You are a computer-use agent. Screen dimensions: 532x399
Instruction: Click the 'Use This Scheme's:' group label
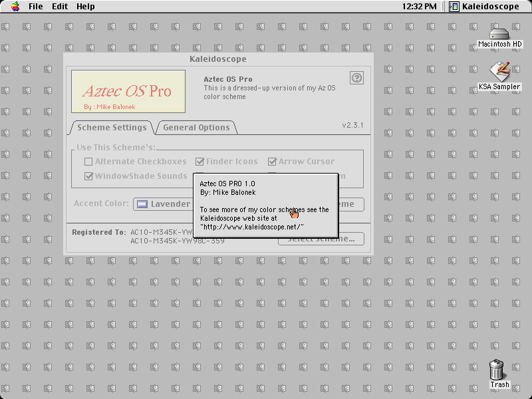pyautogui.click(x=116, y=148)
